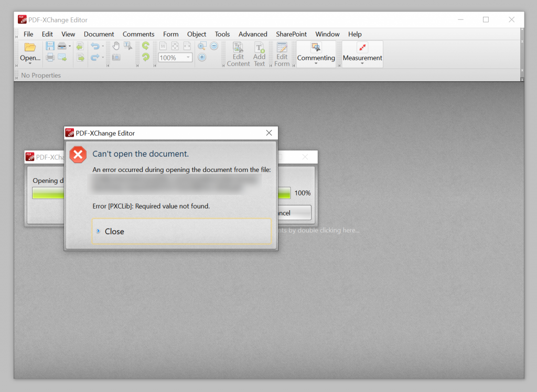Click the 100% progress label in Opening dialog
The height and width of the screenshot is (392, 537).
[x=303, y=193]
